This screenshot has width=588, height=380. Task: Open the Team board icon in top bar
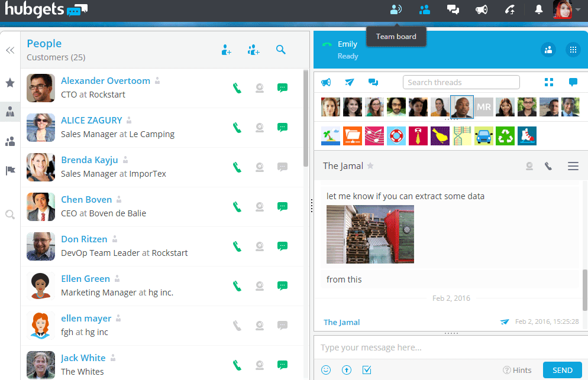(x=396, y=9)
